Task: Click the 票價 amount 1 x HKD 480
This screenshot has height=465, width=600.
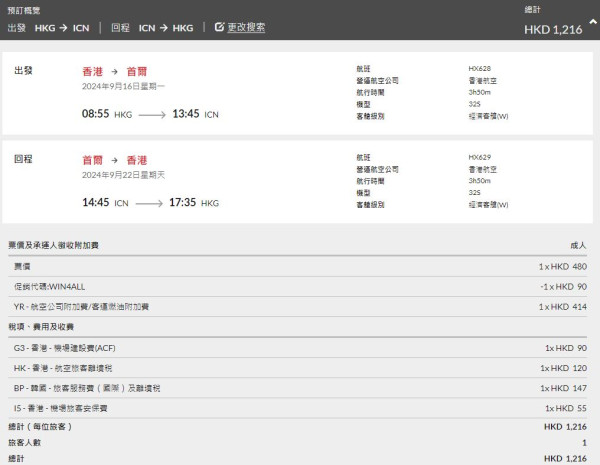Action: [562, 266]
